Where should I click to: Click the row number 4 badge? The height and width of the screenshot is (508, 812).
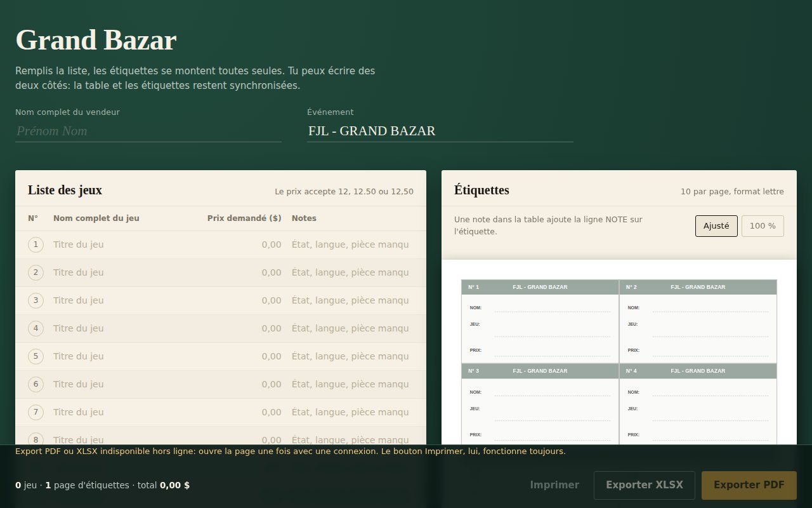pos(36,328)
